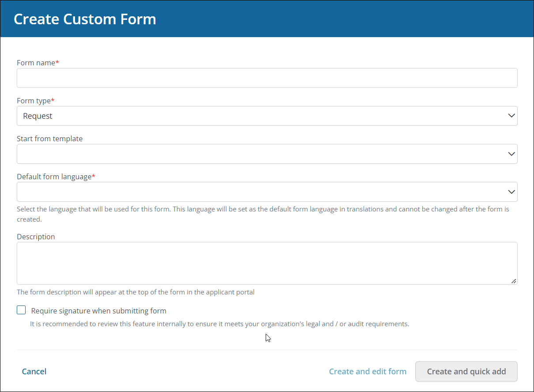This screenshot has width=534, height=392.
Task: Click the 'Description' field label
Action: (x=36, y=237)
